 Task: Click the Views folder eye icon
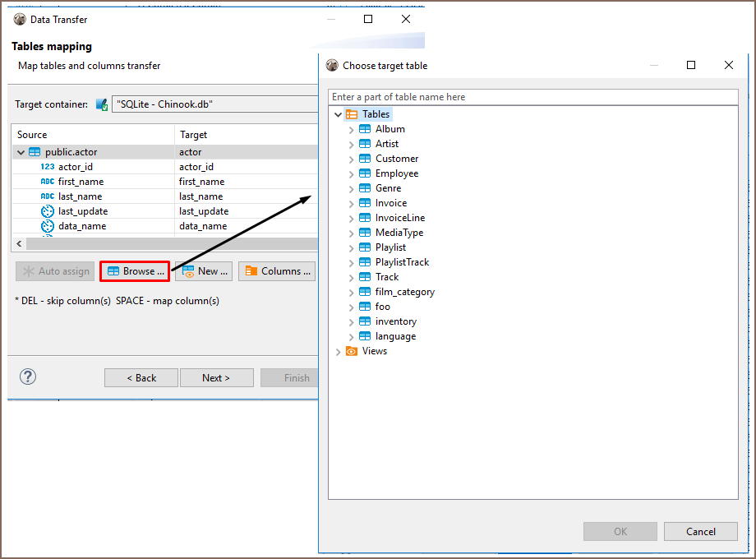pos(352,351)
